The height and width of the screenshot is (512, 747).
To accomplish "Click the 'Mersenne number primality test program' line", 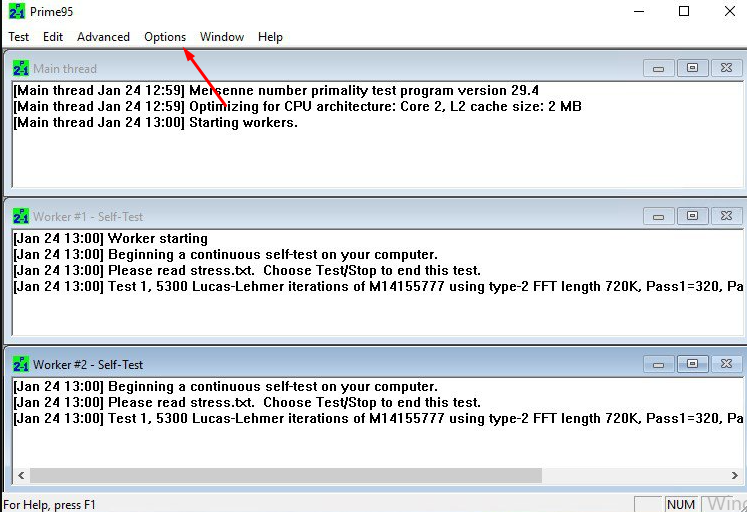I will click(x=276, y=90).
